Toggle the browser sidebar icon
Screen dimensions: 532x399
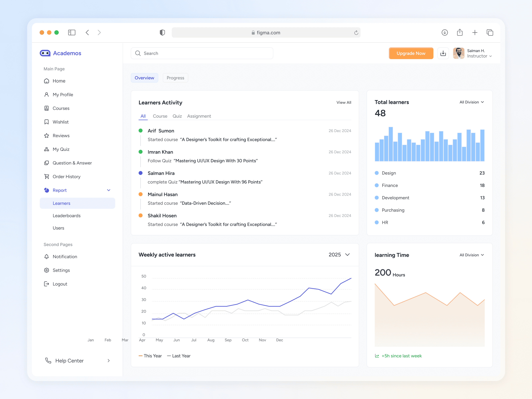72,32
